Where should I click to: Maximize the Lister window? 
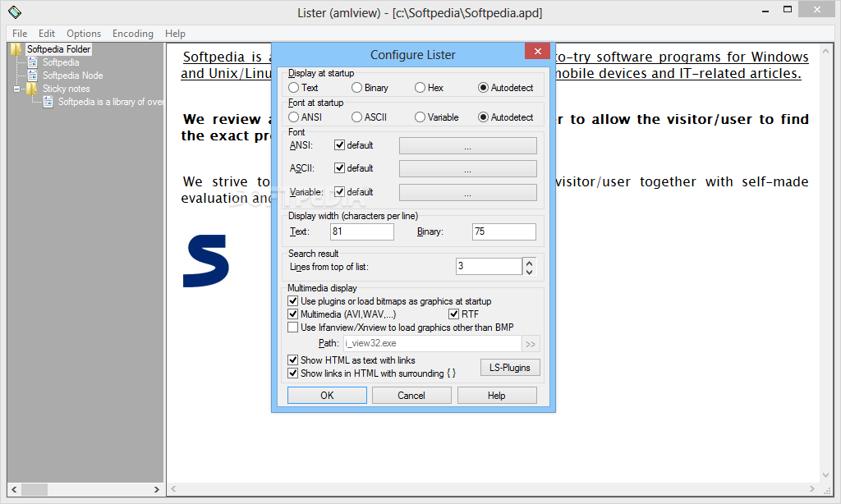click(x=788, y=9)
